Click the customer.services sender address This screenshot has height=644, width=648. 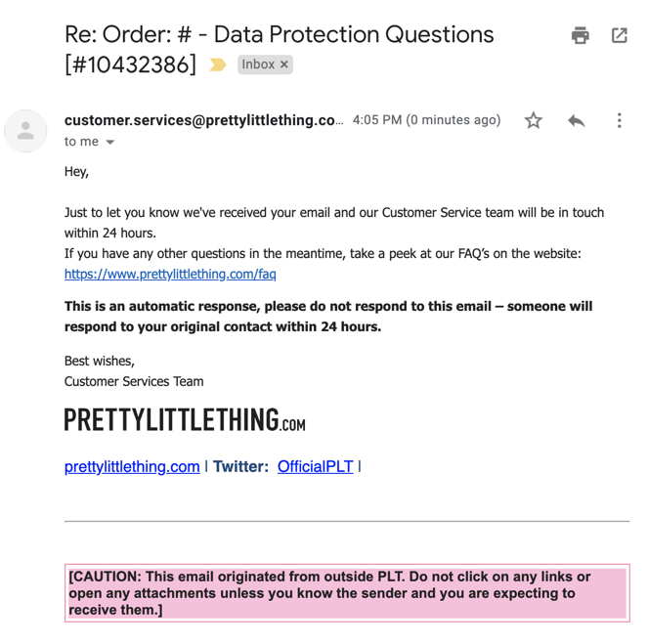[203, 120]
